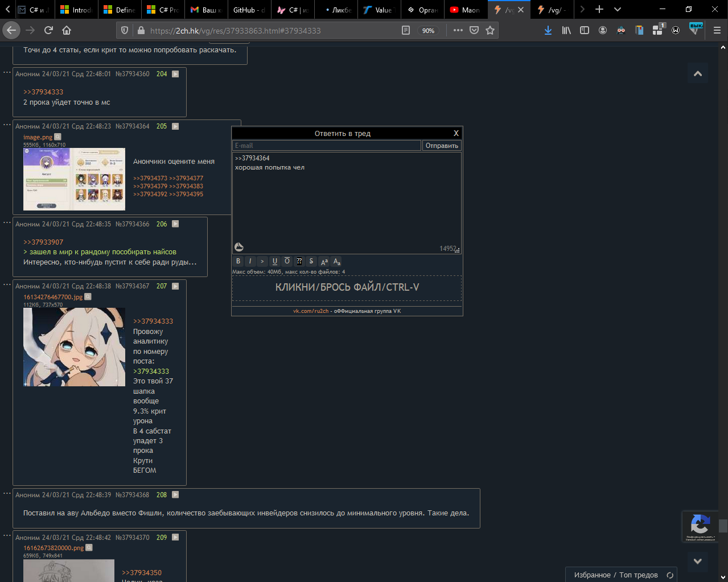Jump to bottom with down arrow
This screenshot has width=728, height=582.
698,562
